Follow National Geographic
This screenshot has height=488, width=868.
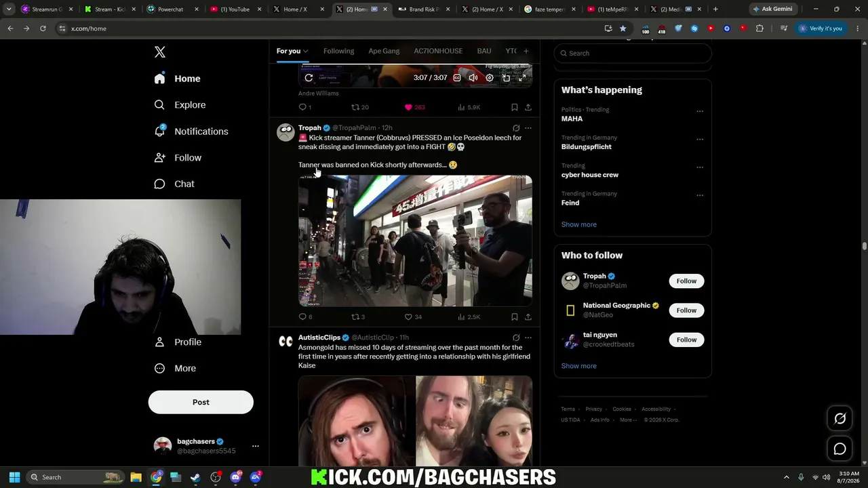click(x=686, y=310)
